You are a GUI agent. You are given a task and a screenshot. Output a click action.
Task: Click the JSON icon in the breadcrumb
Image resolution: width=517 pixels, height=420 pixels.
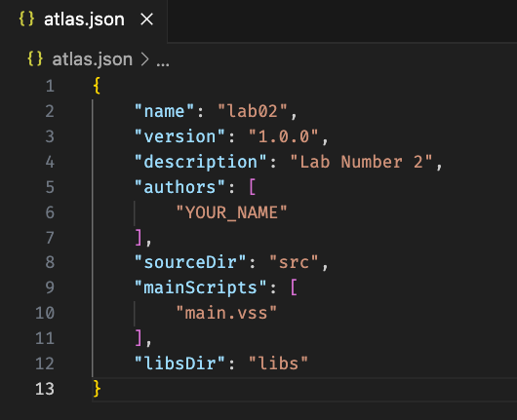35,59
